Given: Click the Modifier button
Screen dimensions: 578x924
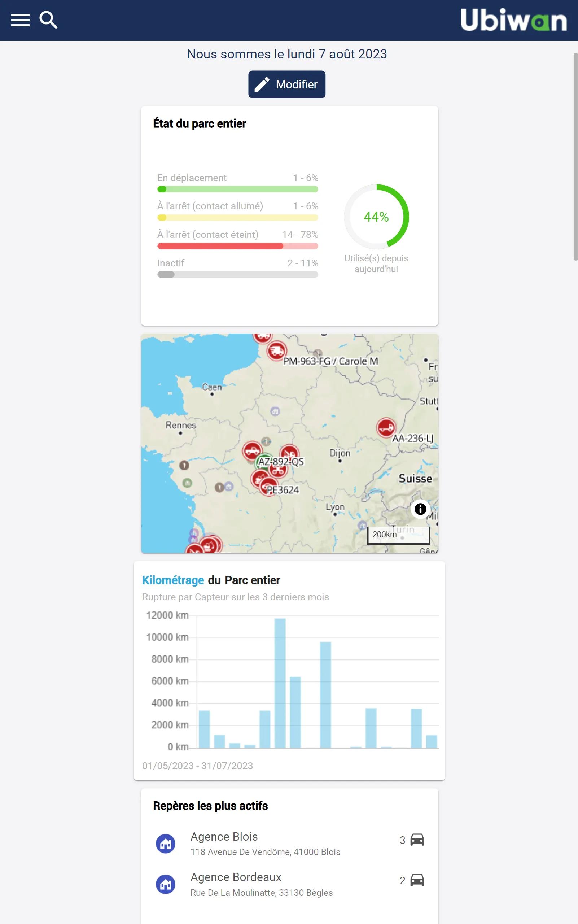Looking at the screenshot, I should click(287, 84).
